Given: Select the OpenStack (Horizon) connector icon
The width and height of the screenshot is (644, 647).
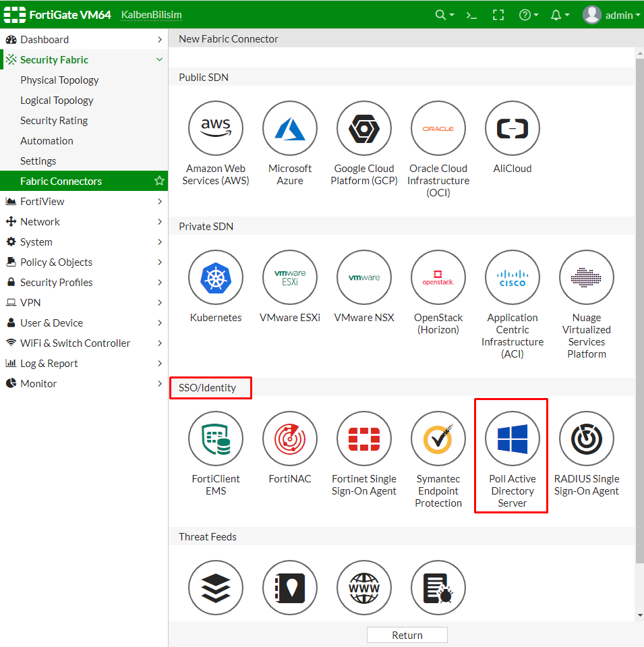Looking at the screenshot, I should (x=438, y=277).
